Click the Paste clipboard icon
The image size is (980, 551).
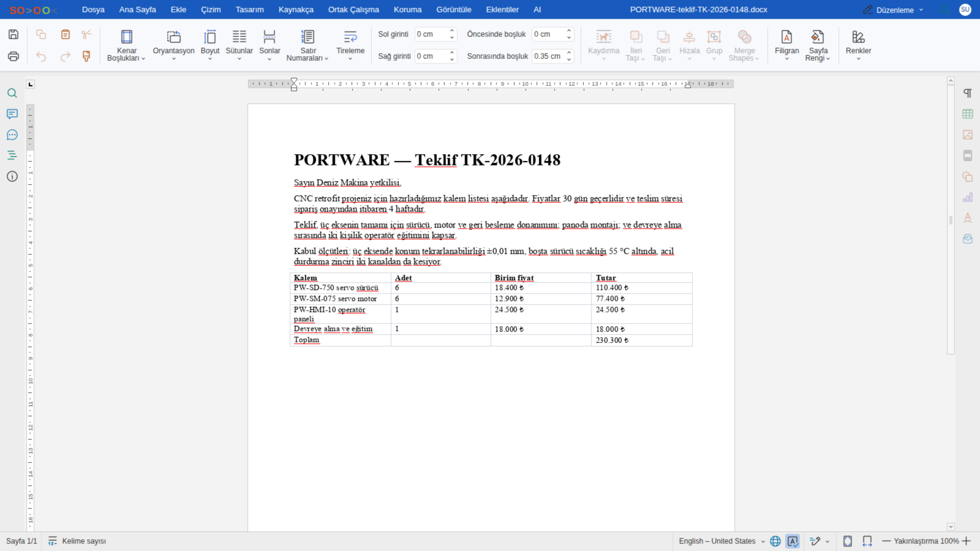tap(66, 34)
